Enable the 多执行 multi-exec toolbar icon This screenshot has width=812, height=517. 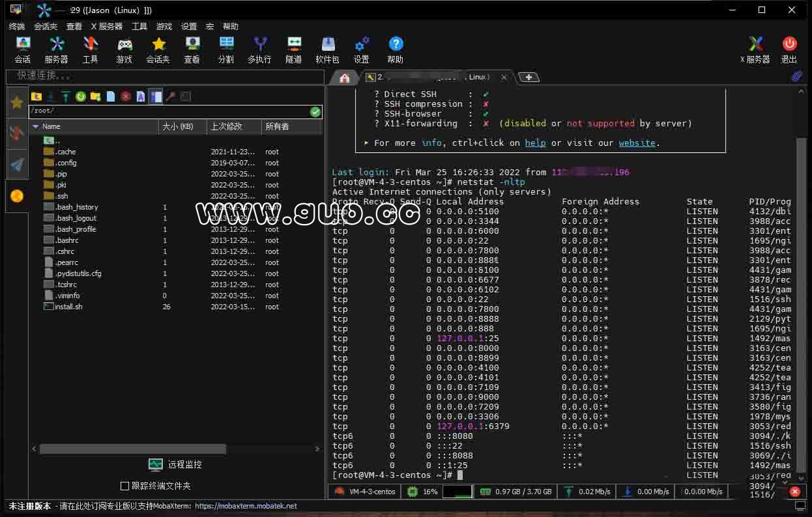pyautogui.click(x=260, y=49)
